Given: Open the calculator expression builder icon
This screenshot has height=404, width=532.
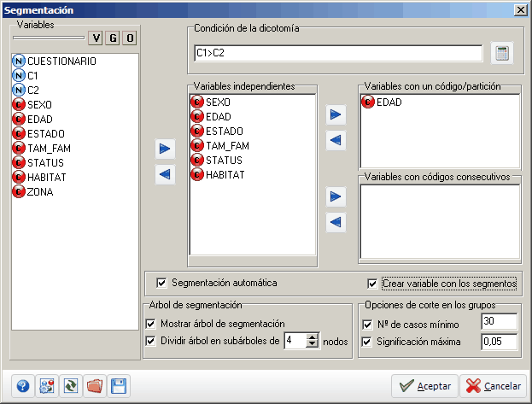Looking at the screenshot, I should click(x=502, y=53).
